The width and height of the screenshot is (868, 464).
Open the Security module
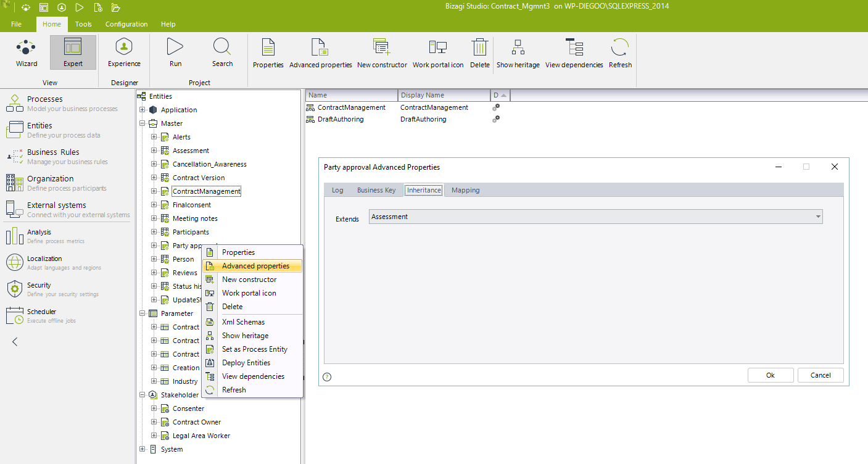(x=68, y=289)
